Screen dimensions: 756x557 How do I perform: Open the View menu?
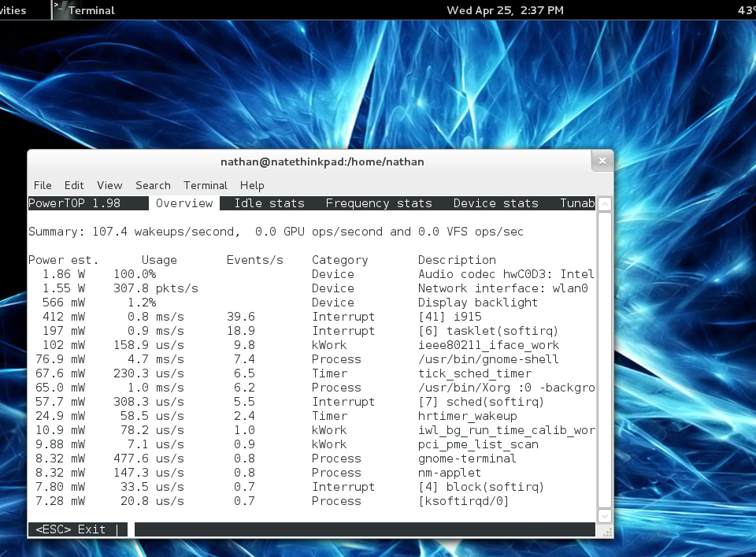pos(109,185)
